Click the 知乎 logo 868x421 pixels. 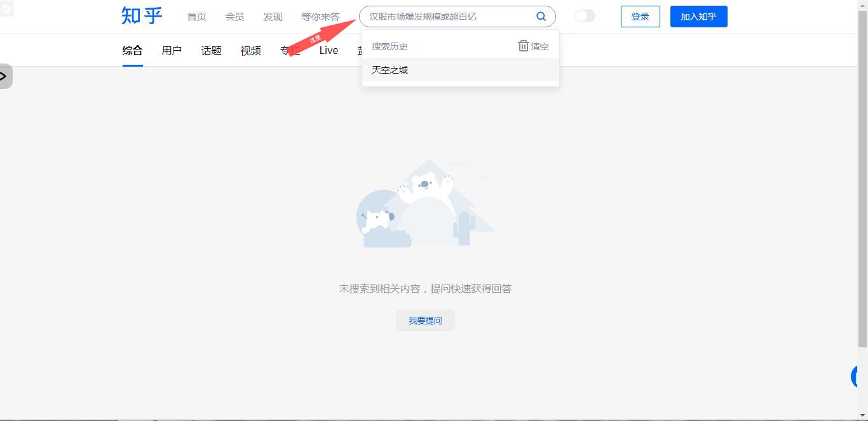pos(142,16)
